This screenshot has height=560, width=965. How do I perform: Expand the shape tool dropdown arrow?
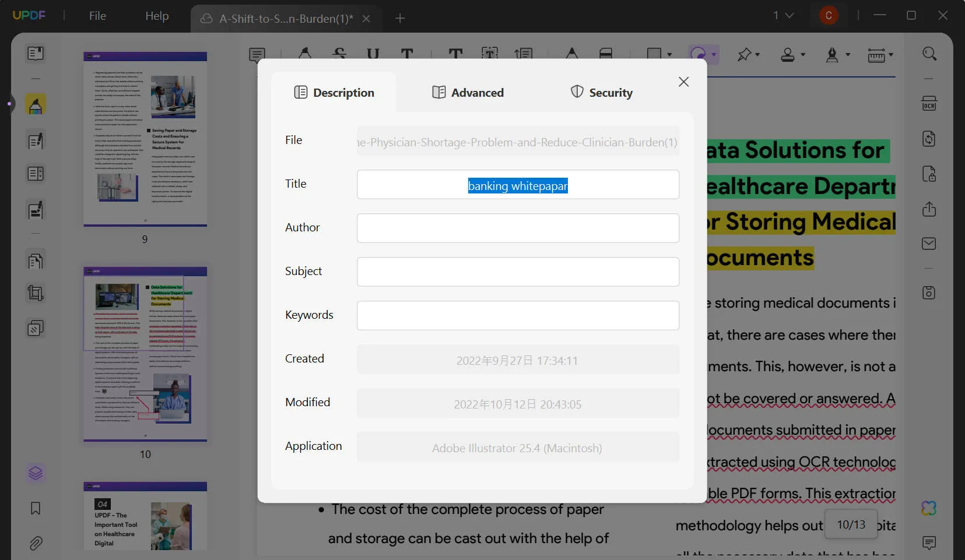coord(669,55)
